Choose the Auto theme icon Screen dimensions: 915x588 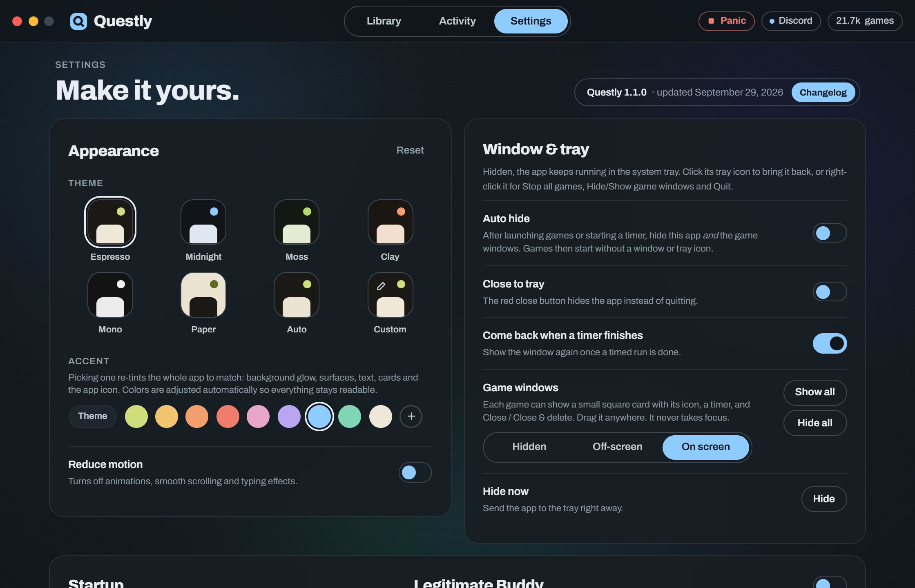(297, 295)
